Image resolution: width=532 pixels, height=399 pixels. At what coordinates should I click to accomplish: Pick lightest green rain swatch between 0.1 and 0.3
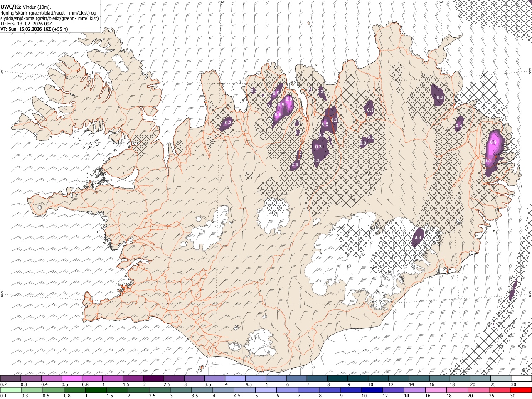pyautogui.click(x=10, y=390)
